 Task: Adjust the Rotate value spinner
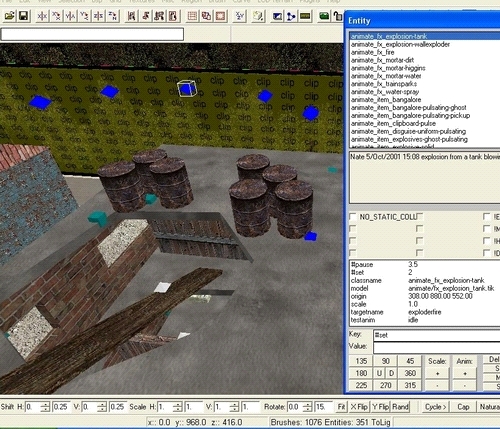(x=307, y=407)
